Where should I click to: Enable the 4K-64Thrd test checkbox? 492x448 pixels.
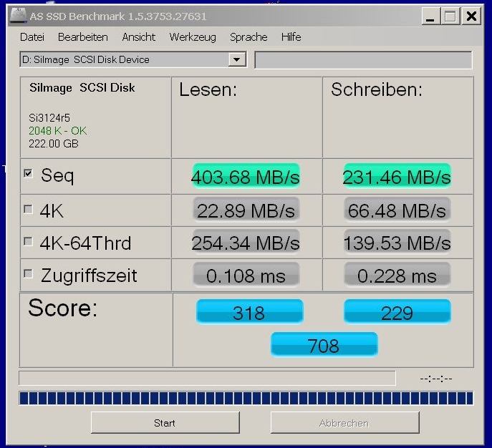pos(28,241)
